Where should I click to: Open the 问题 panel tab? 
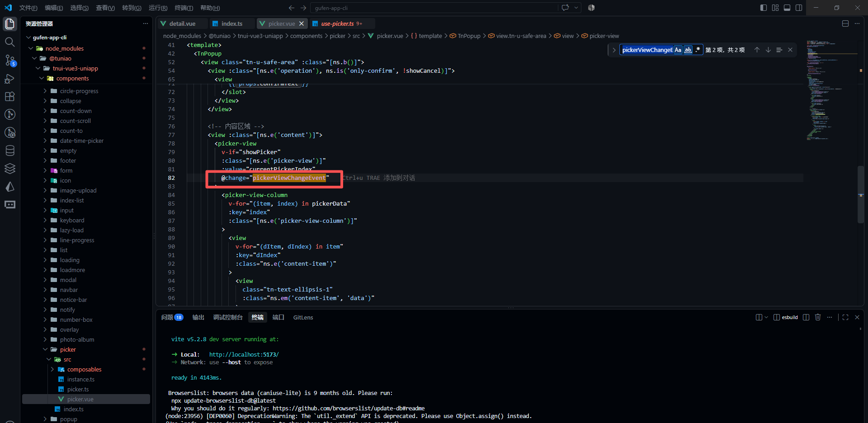tap(172, 317)
